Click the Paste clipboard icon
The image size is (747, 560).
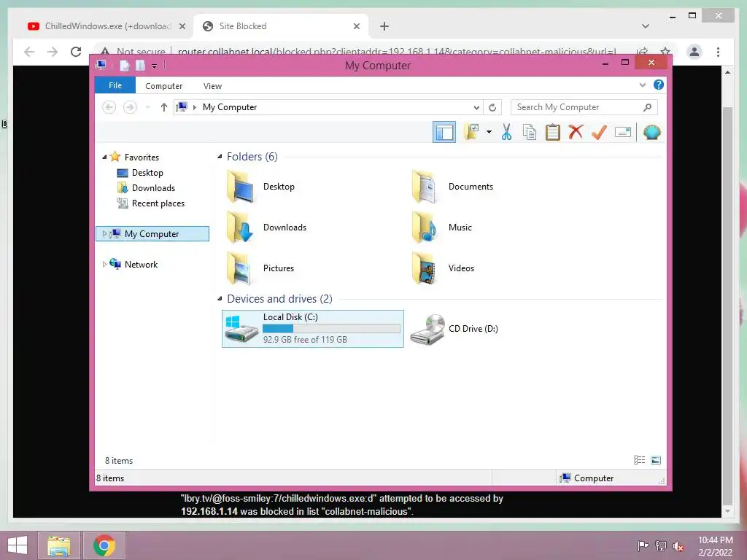pyautogui.click(x=553, y=132)
